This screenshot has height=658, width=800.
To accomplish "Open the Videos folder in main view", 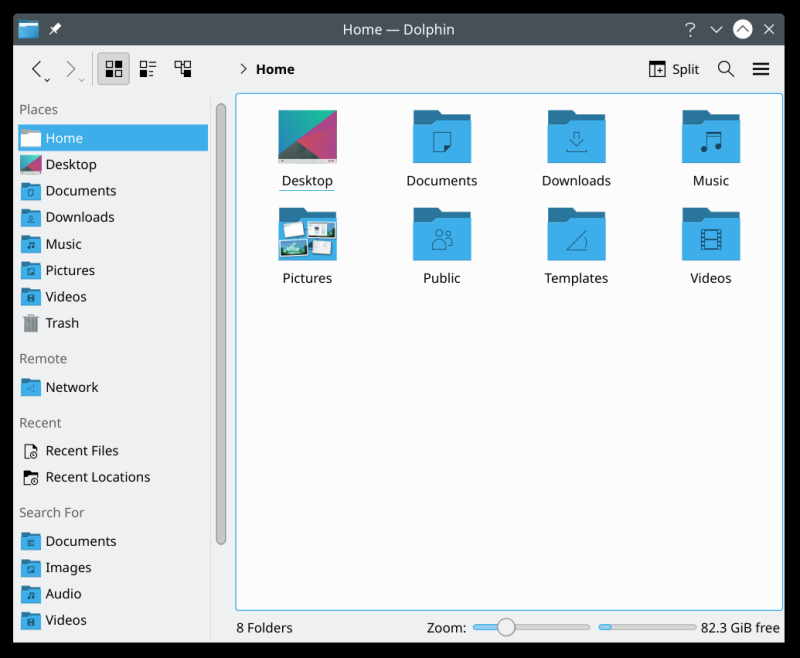I will [x=710, y=235].
